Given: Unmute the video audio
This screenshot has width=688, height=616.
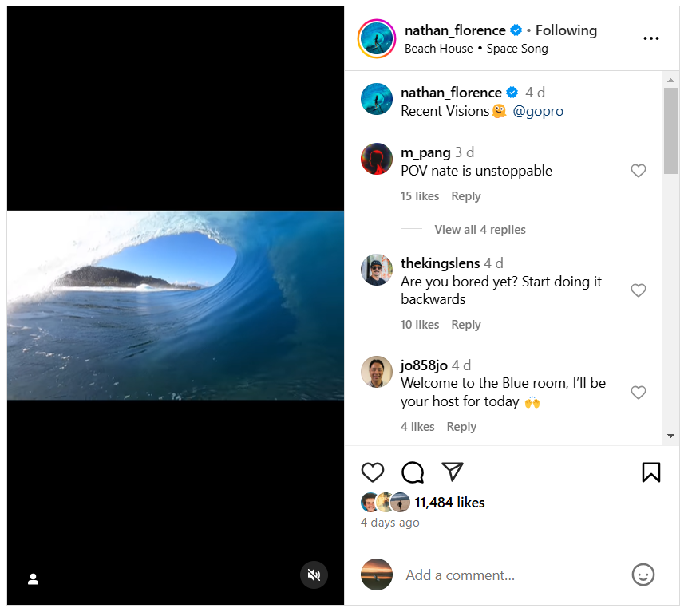Looking at the screenshot, I should tap(314, 575).
